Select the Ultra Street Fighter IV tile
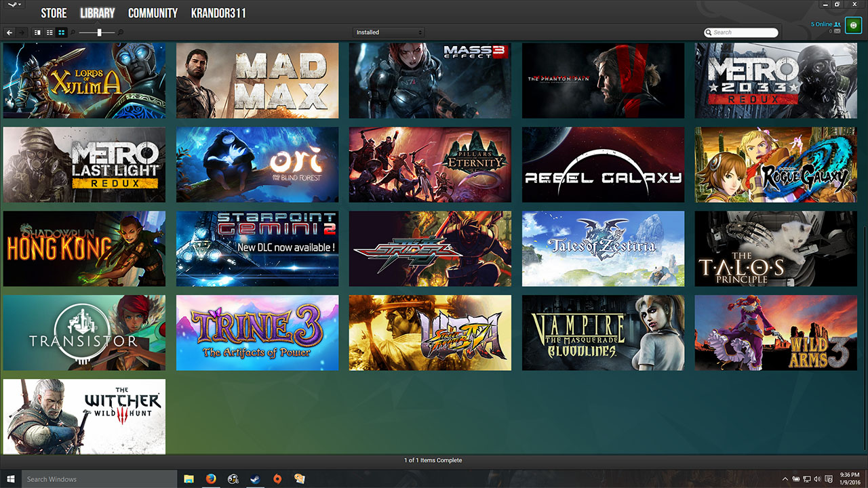This screenshot has width=868, height=488. pyautogui.click(x=430, y=333)
